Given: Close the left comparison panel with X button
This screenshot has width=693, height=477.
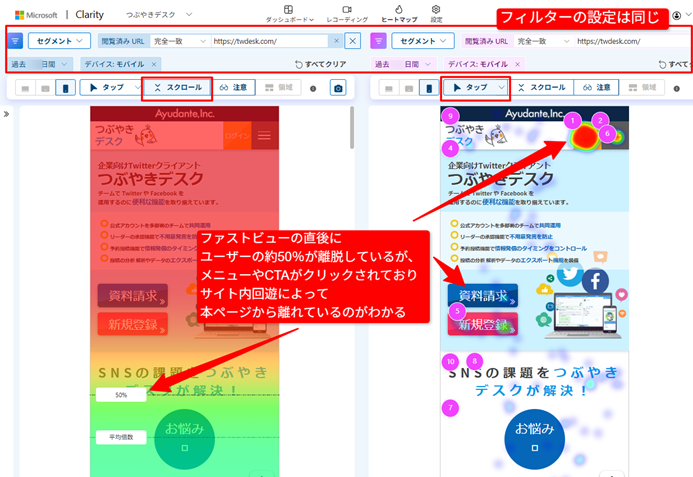Looking at the screenshot, I should coord(352,41).
